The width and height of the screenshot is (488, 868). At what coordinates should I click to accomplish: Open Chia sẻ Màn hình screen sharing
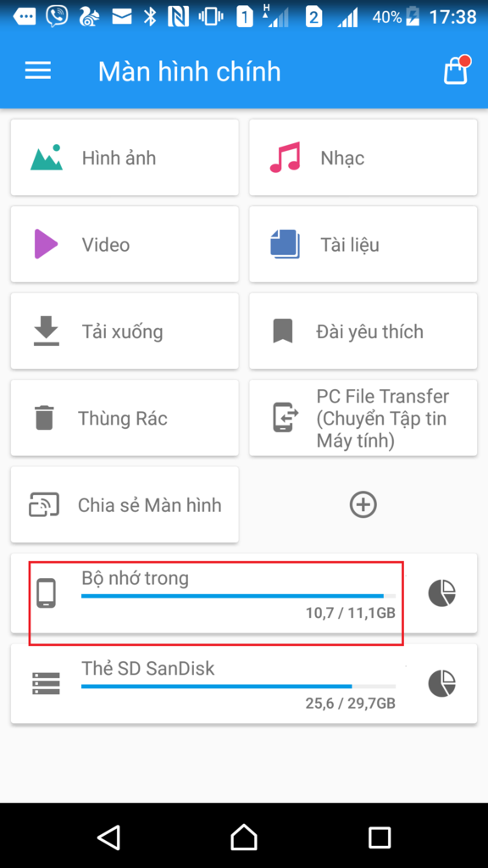point(125,505)
